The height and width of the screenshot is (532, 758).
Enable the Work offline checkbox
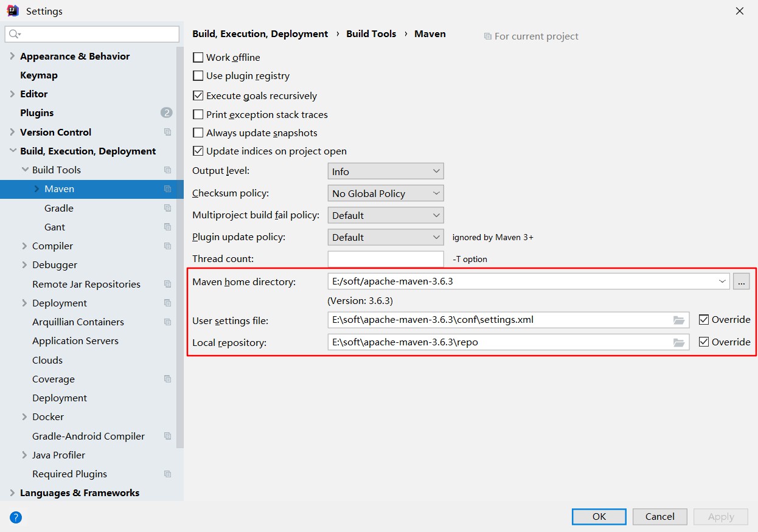198,58
